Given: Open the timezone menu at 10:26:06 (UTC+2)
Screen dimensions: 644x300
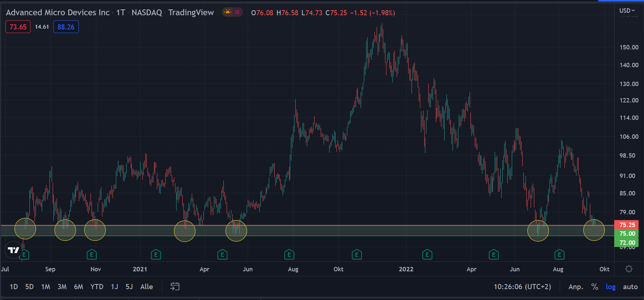Looking at the screenshot, I should [522, 287].
